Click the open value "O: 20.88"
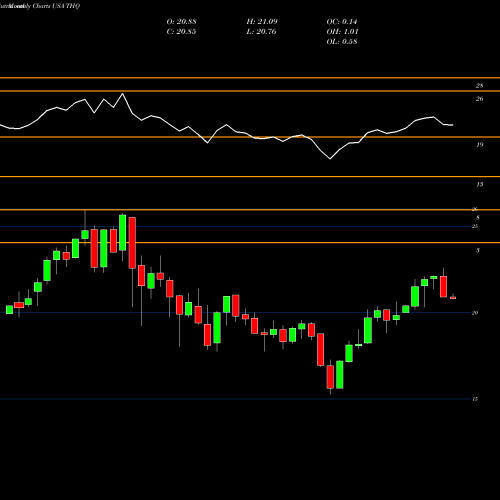Viewport: 500px width, 500px height. tap(181, 22)
